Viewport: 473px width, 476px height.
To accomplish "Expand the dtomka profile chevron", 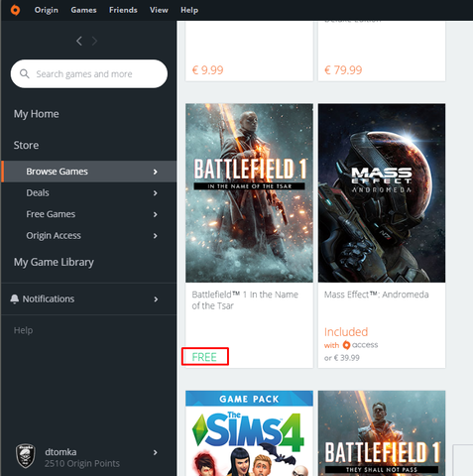I will coord(156,452).
